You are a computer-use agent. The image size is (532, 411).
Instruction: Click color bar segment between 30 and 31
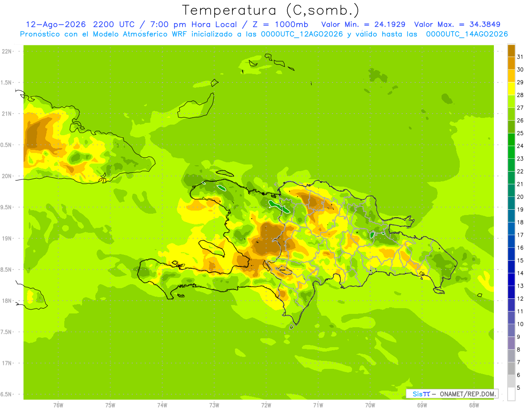coord(511,63)
